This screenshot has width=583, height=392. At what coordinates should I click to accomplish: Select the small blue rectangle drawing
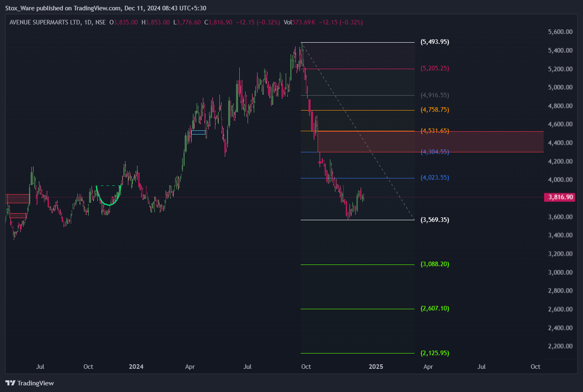(198, 132)
